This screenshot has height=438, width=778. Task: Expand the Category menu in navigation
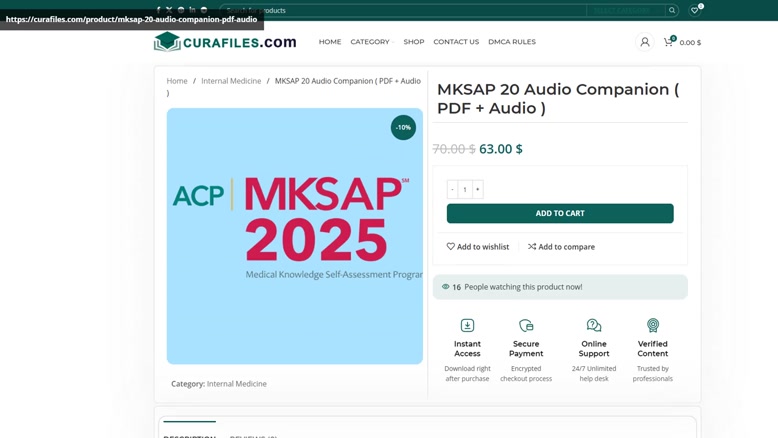click(x=372, y=42)
